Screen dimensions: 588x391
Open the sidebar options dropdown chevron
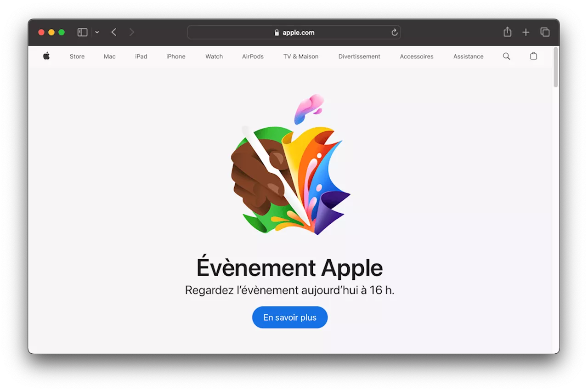point(97,33)
